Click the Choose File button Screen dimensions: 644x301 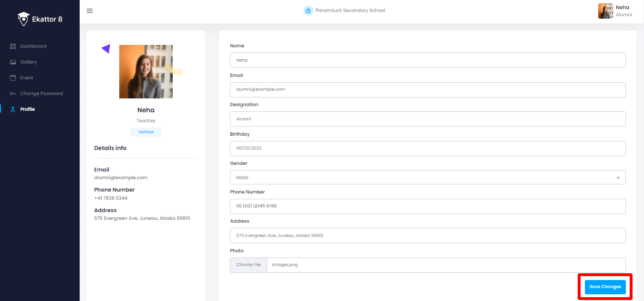[x=248, y=265]
